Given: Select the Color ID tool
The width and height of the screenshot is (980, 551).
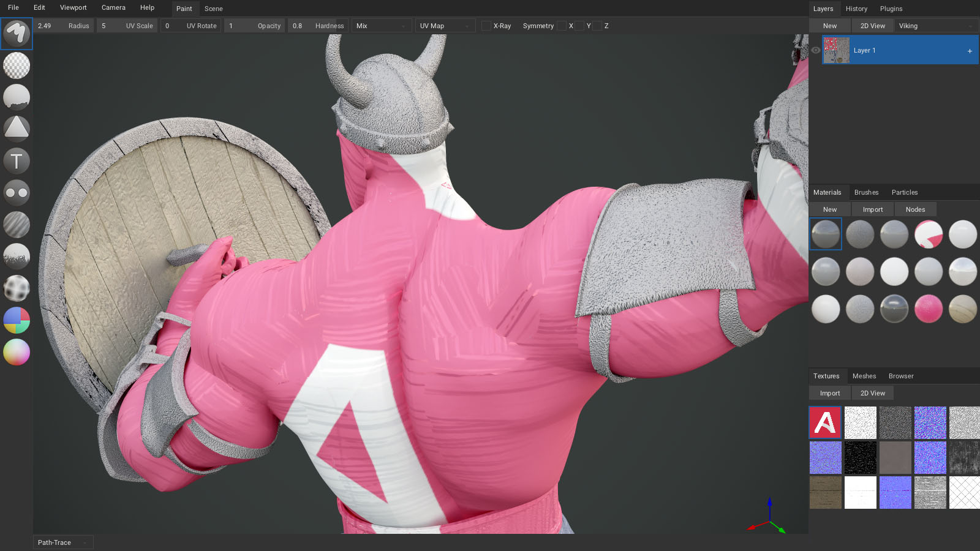Looking at the screenshot, I should [x=17, y=320].
